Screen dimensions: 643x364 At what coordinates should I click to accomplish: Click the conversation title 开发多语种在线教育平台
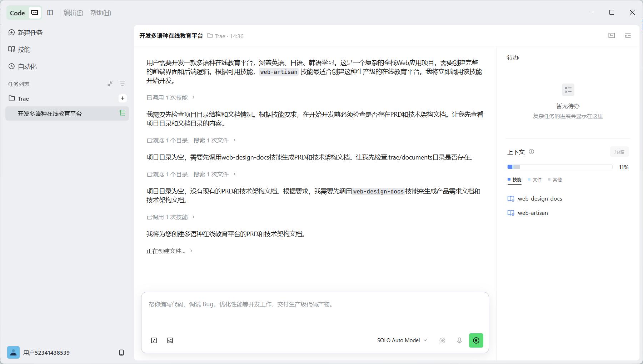(171, 36)
